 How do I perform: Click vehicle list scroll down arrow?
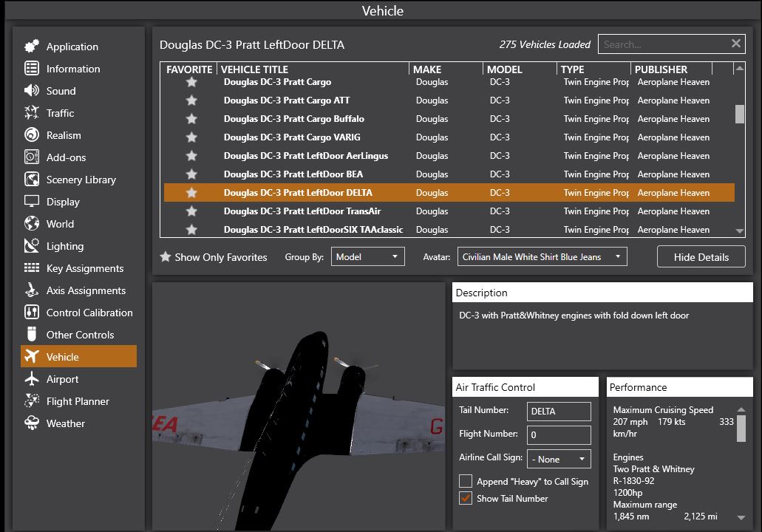pyautogui.click(x=740, y=231)
